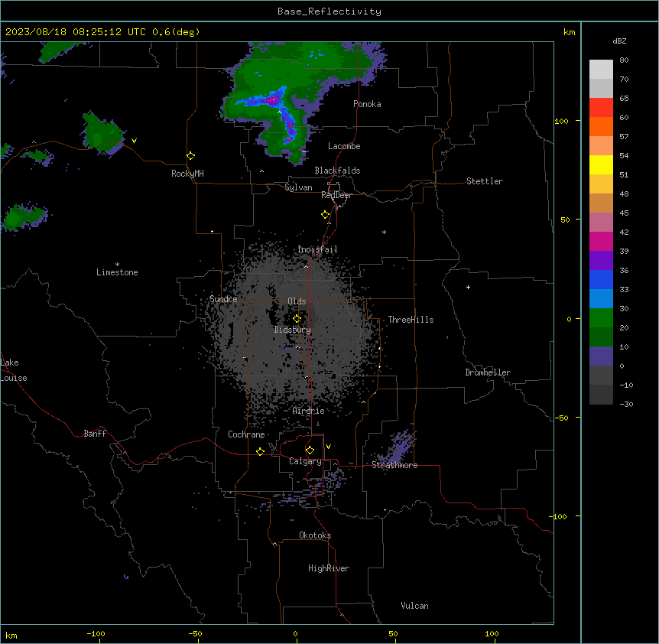Pick the purple swatch between 39 and 36 dBZ
659x644 pixels.
pos(601,260)
